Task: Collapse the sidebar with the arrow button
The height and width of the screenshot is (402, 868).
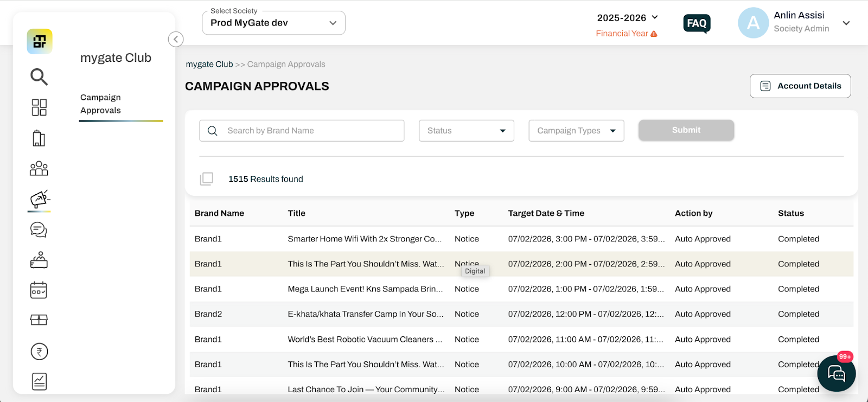Action: tap(176, 39)
